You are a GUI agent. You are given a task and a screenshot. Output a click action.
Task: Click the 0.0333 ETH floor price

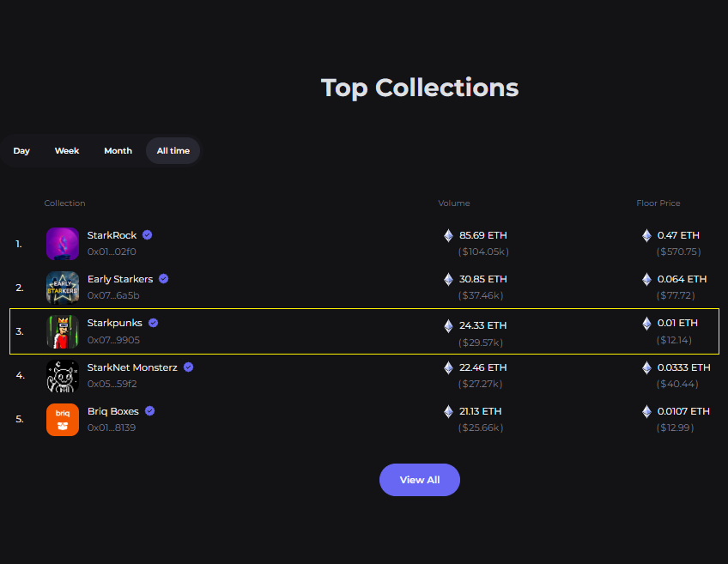(684, 367)
